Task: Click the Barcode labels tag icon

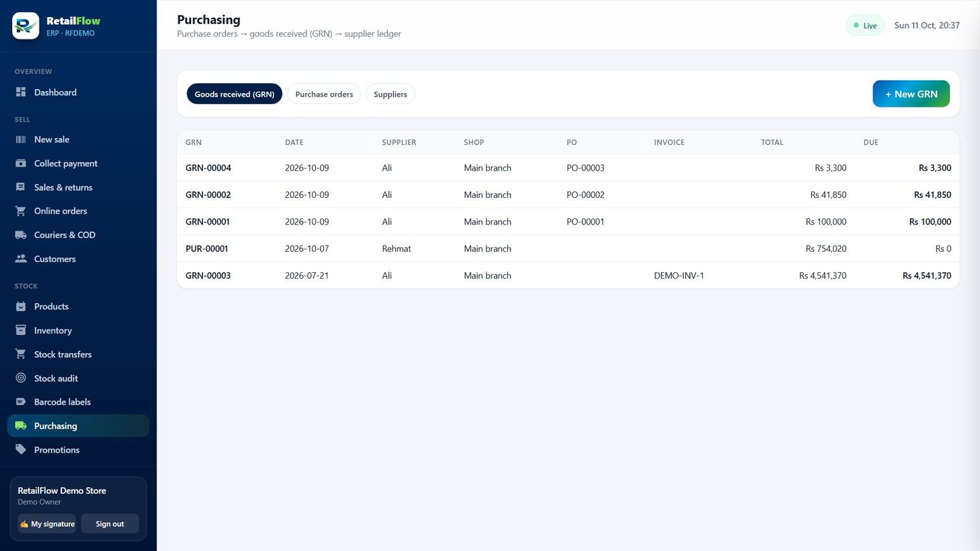Action: (21, 402)
